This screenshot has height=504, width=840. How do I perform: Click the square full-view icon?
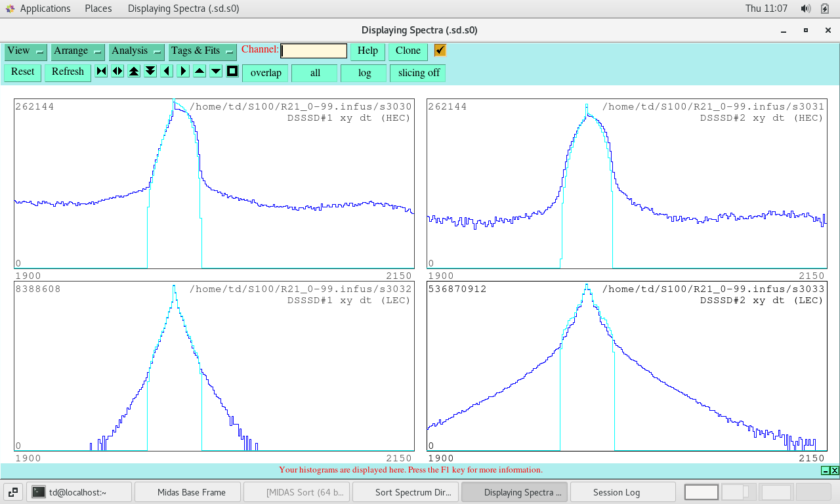tap(232, 72)
